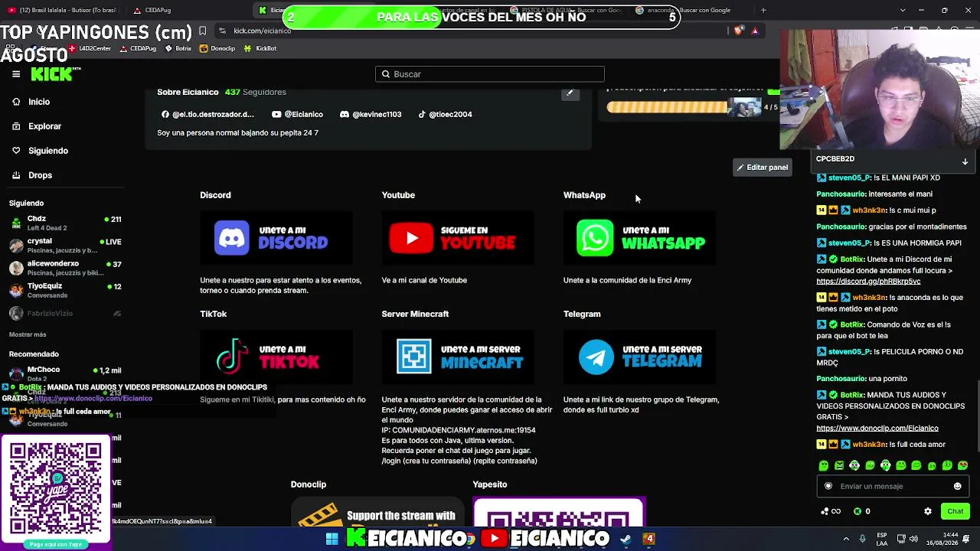Viewport: 980px width, 551px height.
Task: Click the WhatsApp panel banner image
Action: pyautogui.click(x=639, y=238)
